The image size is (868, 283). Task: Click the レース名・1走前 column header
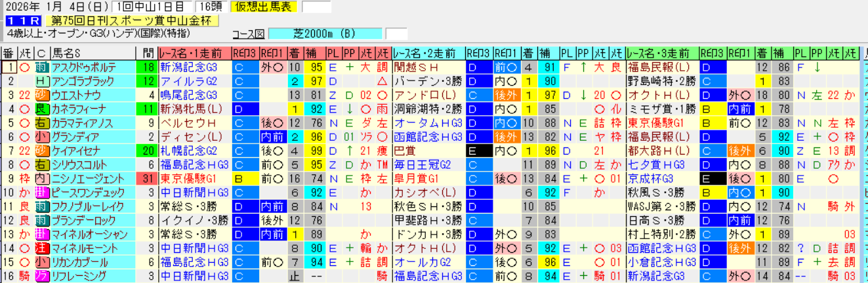(x=194, y=54)
